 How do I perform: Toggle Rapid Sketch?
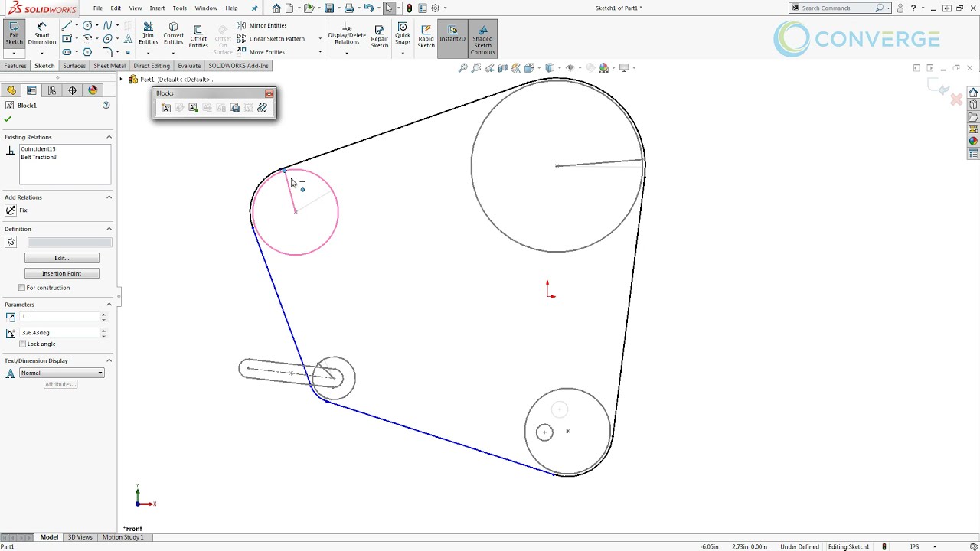click(x=426, y=35)
